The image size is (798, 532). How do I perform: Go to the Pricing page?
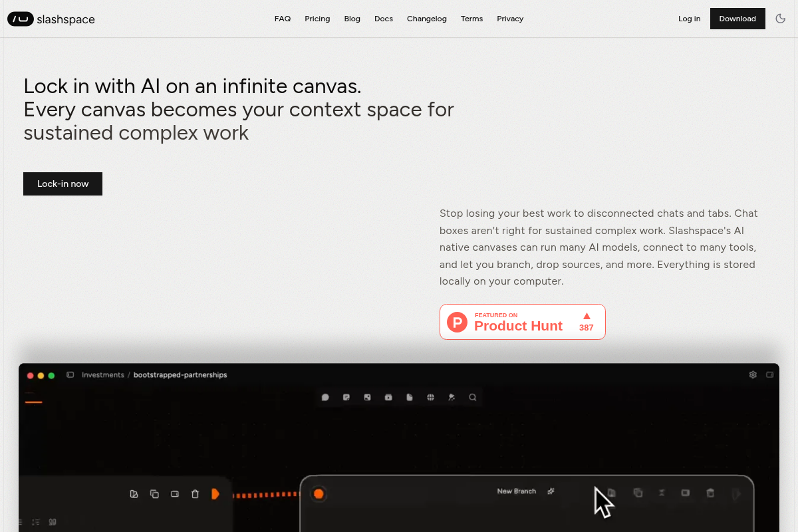pyautogui.click(x=317, y=19)
